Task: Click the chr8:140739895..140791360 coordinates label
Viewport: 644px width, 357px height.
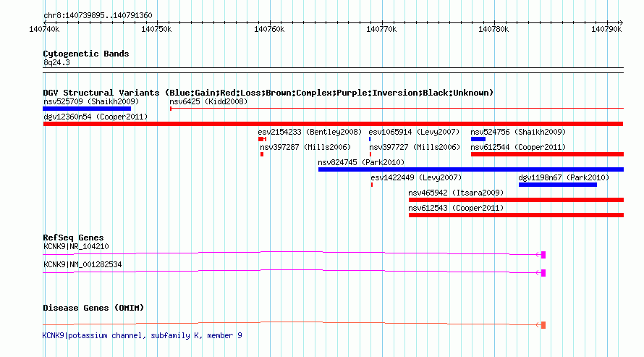Action: [x=98, y=15]
